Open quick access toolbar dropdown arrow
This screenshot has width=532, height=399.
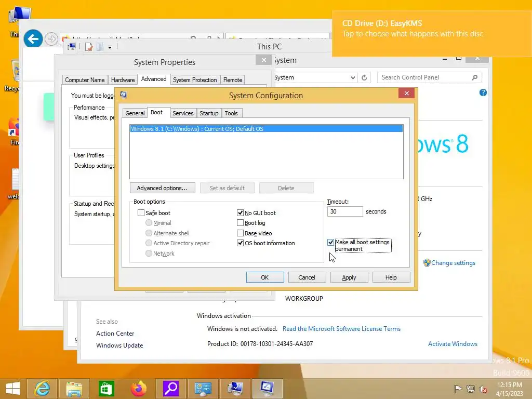pyautogui.click(x=110, y=47)
